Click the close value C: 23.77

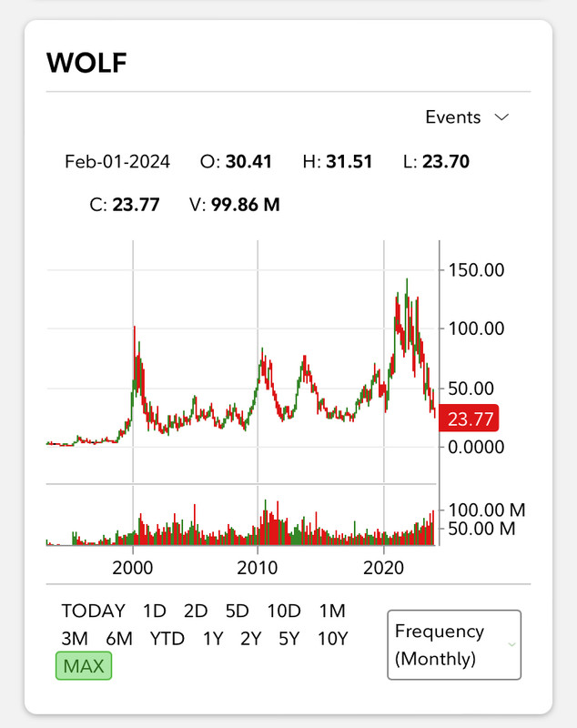(x=125, y=205)
